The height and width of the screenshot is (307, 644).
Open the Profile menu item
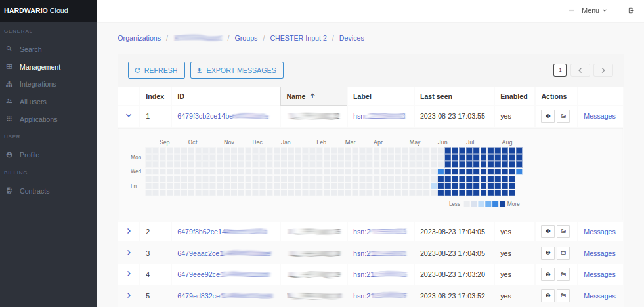tap(29, 155)
